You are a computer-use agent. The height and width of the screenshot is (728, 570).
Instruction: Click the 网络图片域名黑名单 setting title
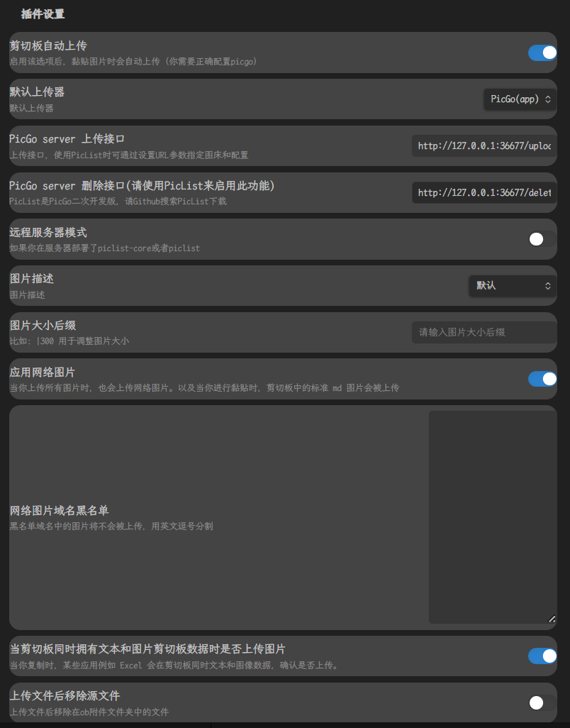click(x=59, y=511)
